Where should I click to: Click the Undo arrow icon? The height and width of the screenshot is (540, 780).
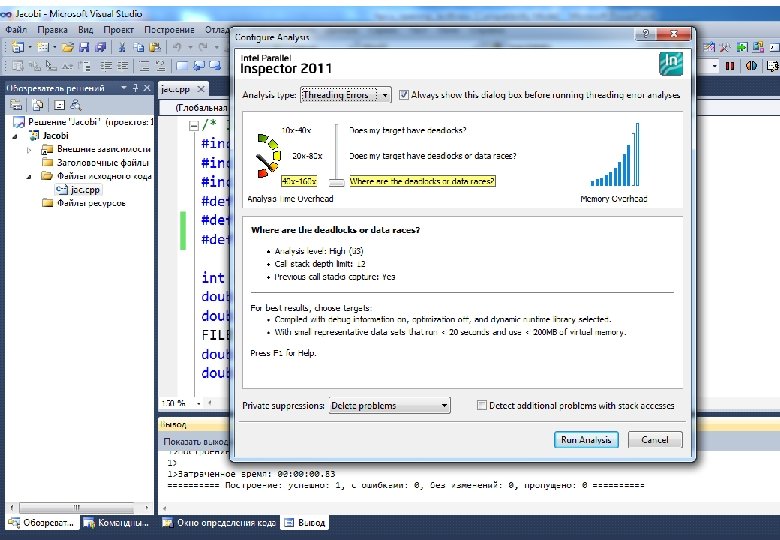tap(177, 47)
